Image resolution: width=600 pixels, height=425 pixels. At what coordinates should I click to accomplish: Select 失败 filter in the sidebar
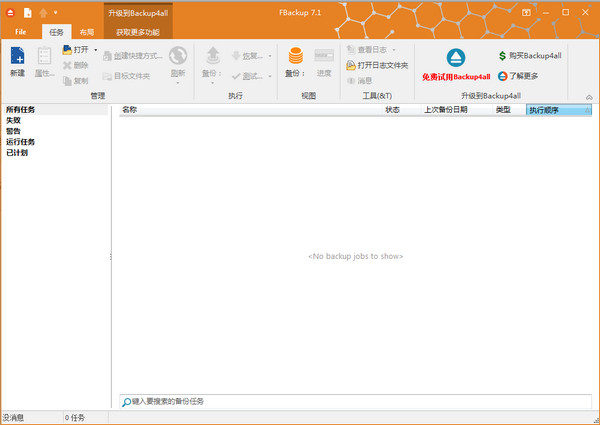(13, 120)
